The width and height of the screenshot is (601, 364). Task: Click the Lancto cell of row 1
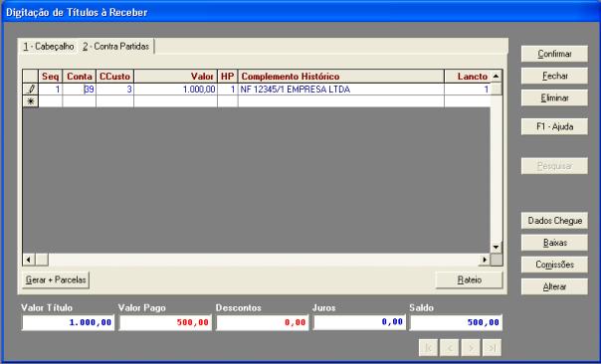468,90
